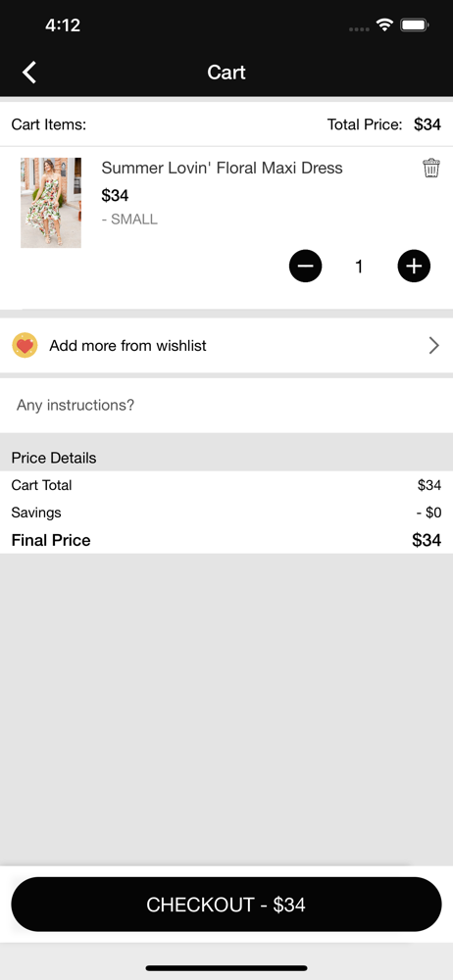Tap the CHECKOUT - $34 button
Viewport: 453px width, 980px height.
(x=226, y=905)
